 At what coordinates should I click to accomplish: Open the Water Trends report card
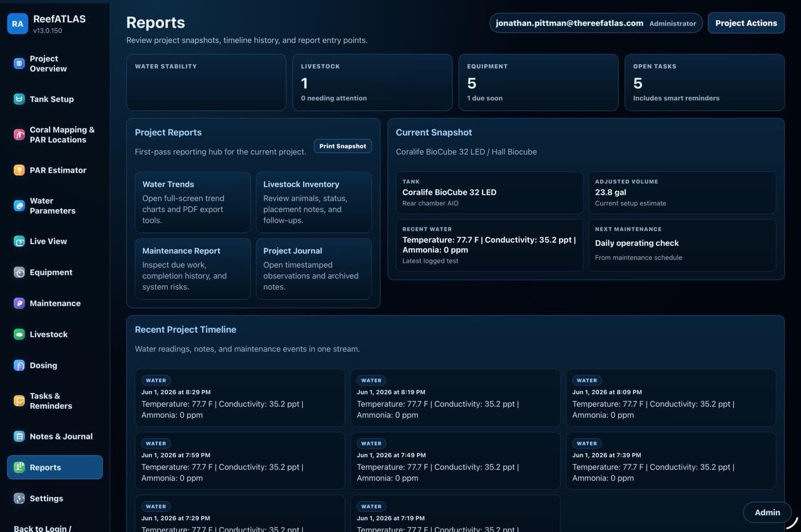193,202
